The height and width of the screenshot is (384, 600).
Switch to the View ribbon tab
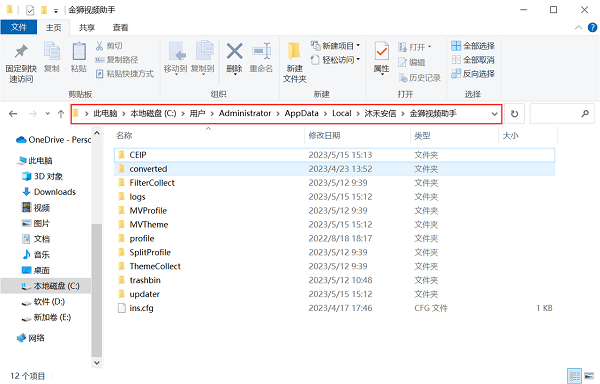(121, 28)
